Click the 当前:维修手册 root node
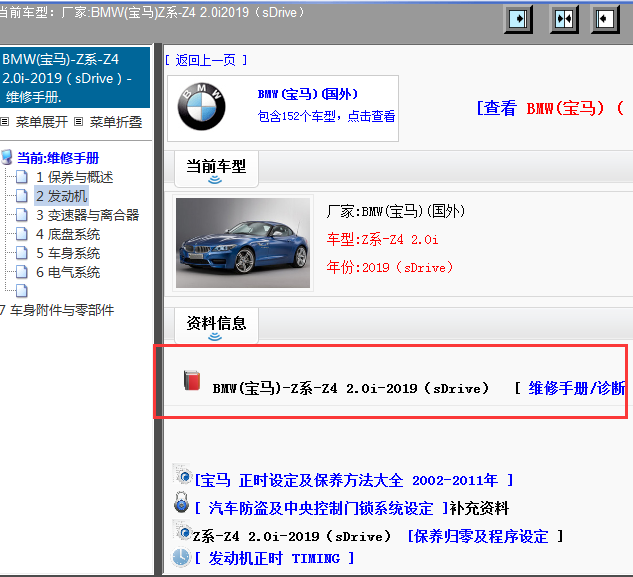633x577 pixels. pyautogui.click(x=58, y=158)
